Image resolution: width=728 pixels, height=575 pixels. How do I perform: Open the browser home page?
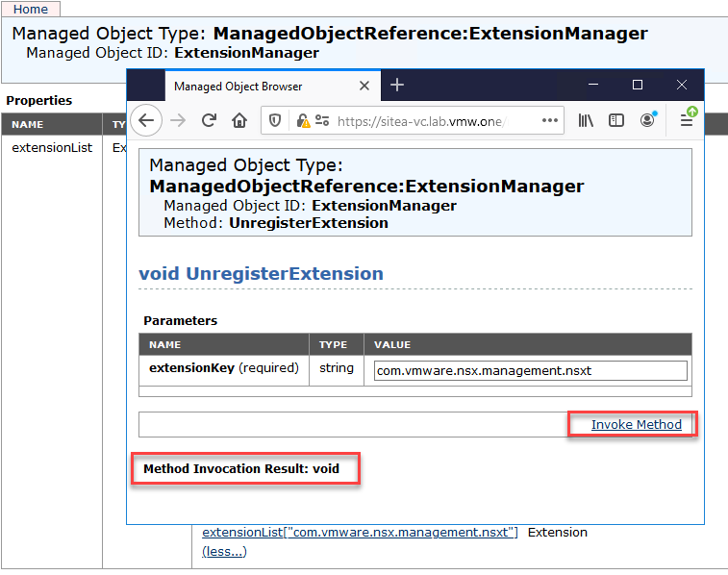click(x=239, y=120)
